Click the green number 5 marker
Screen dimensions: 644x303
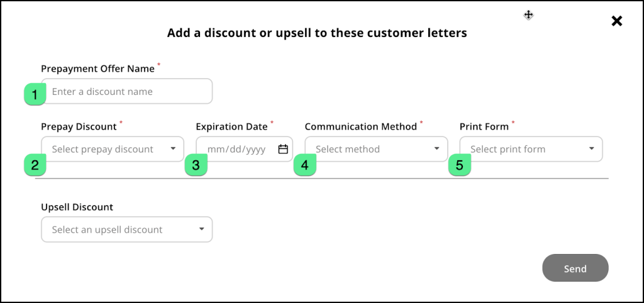[x=459, y=165]
